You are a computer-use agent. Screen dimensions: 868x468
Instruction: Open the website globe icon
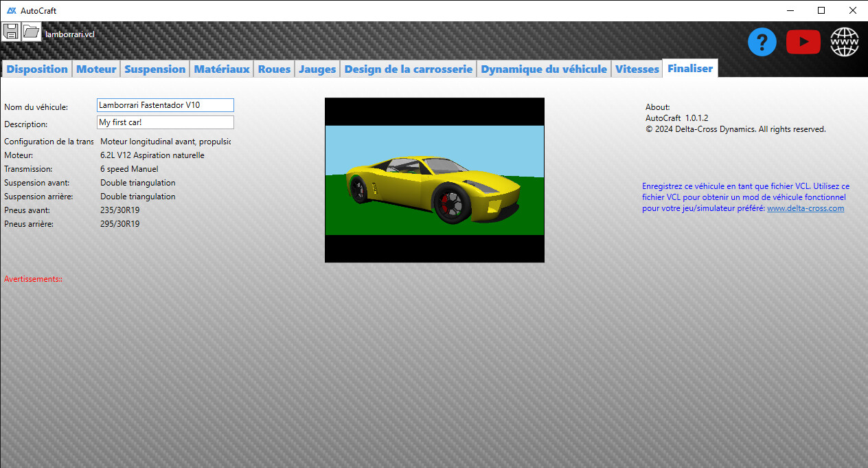(844, 43)
